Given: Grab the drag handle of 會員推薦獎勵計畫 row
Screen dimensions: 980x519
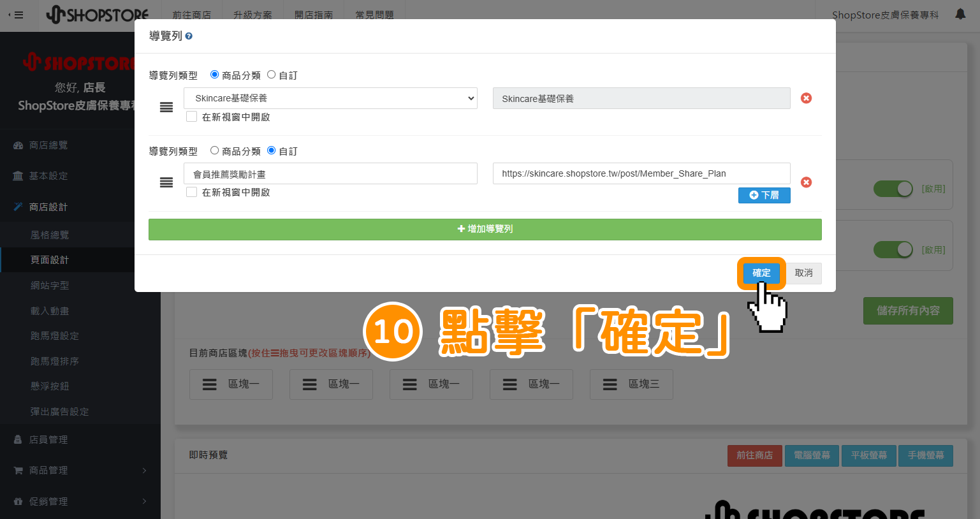Looking at the screenshot, I should coord(166,182).
